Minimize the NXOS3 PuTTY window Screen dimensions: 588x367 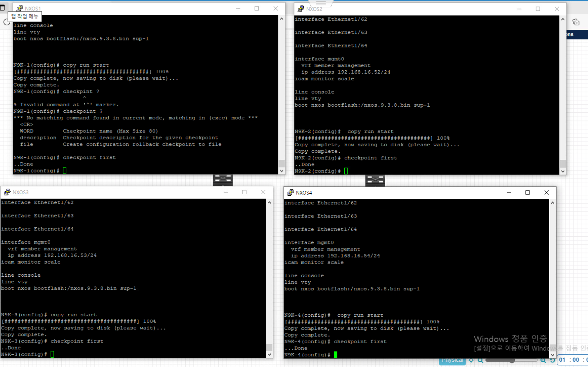[x=226, y=192]
